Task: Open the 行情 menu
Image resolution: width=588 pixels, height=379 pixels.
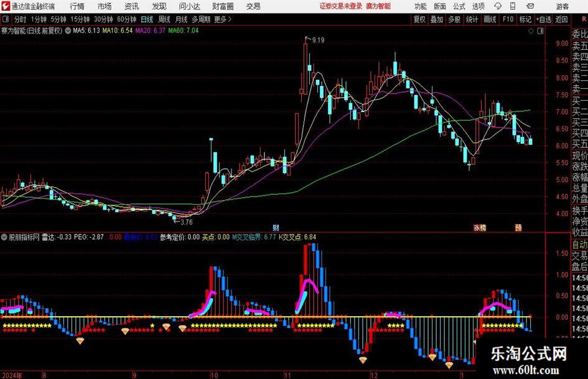Action: coord(77,6)
